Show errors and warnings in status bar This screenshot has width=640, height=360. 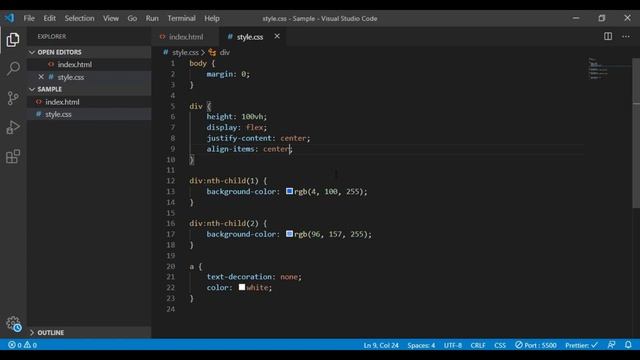(x=22, y=345)
